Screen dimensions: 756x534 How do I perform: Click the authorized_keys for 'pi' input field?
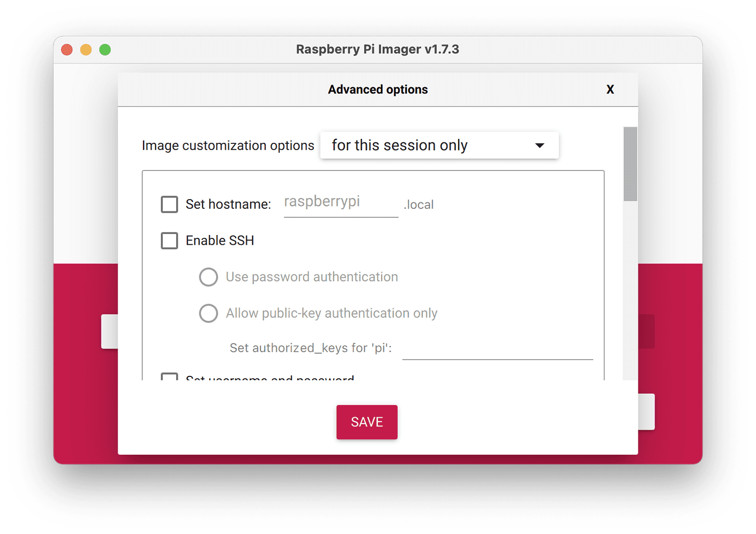pyautogui.click(x=497, y=349)
